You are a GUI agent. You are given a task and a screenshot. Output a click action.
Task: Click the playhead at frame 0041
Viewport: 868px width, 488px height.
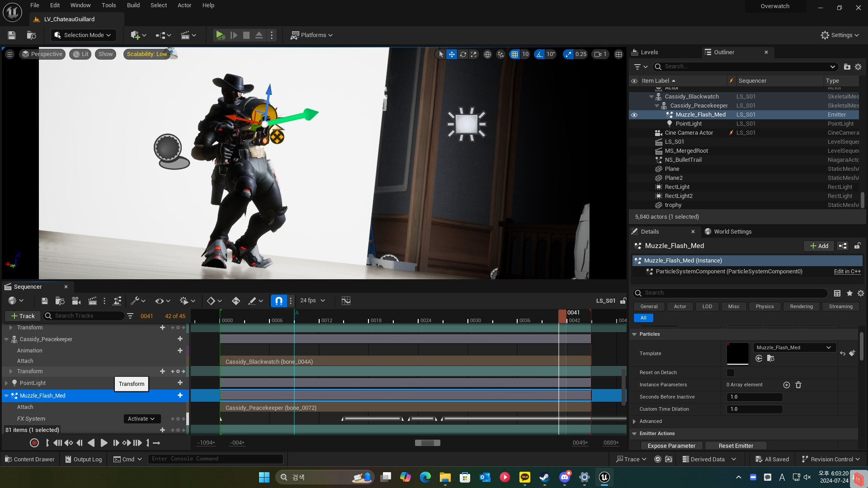[x=562, y=316]
